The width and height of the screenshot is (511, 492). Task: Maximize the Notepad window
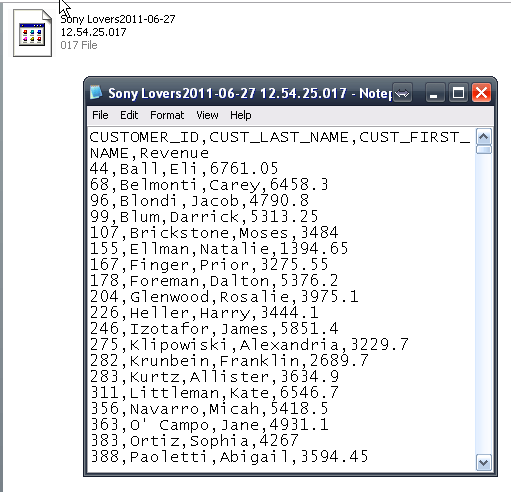pyautogui.click(x=458, y=93)
